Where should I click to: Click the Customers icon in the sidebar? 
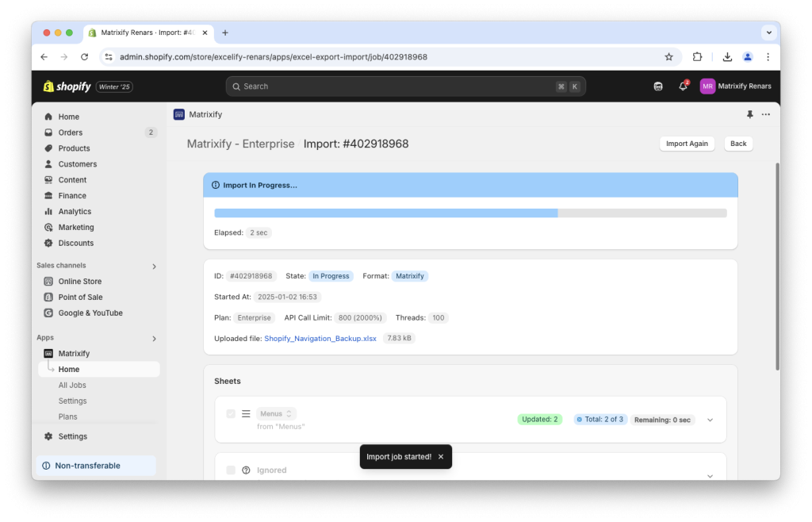[x=49, y=164]
